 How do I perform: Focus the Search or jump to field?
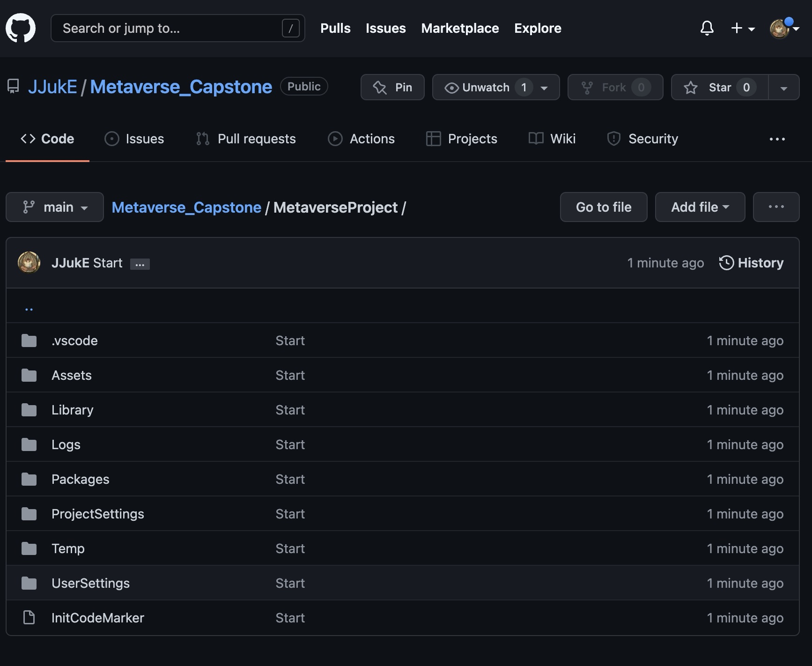[x=178, y=28]
